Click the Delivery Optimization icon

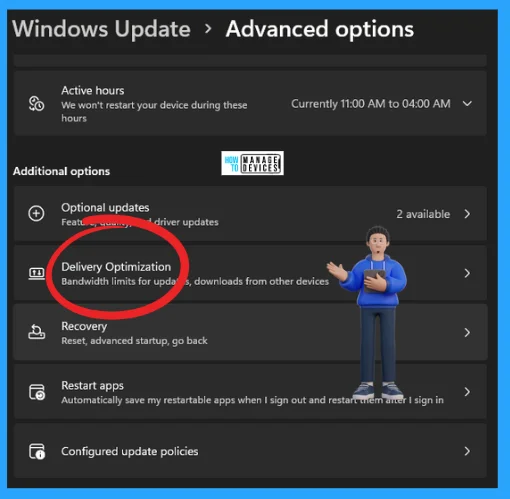[x=36, y=273]
